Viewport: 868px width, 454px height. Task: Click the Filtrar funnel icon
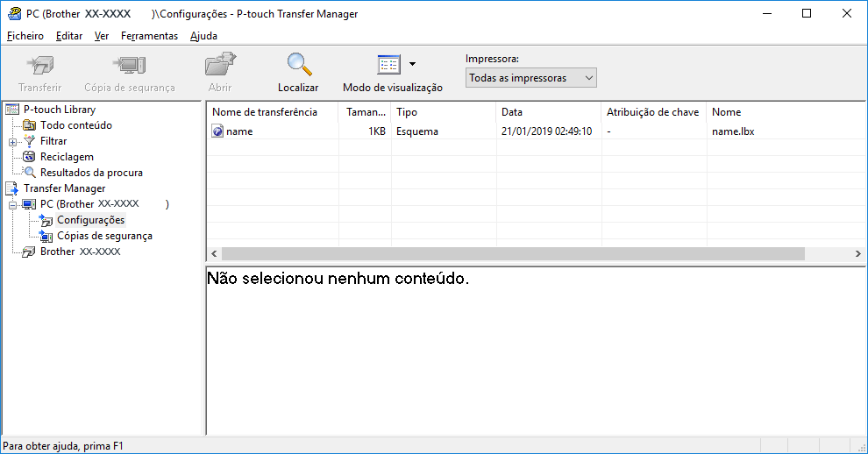click(x=29, y=141)
